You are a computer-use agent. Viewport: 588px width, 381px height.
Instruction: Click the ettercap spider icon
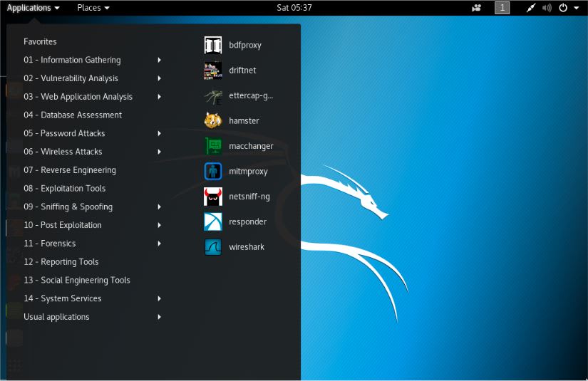click(x=213, y=96)
